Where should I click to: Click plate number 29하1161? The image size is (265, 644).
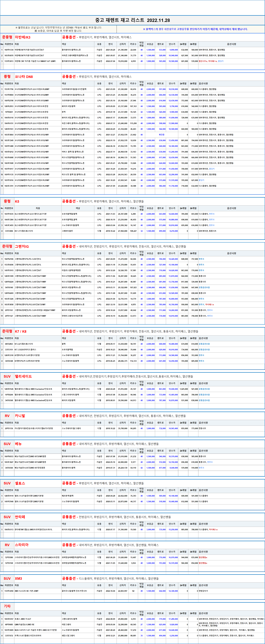point(9,310)
